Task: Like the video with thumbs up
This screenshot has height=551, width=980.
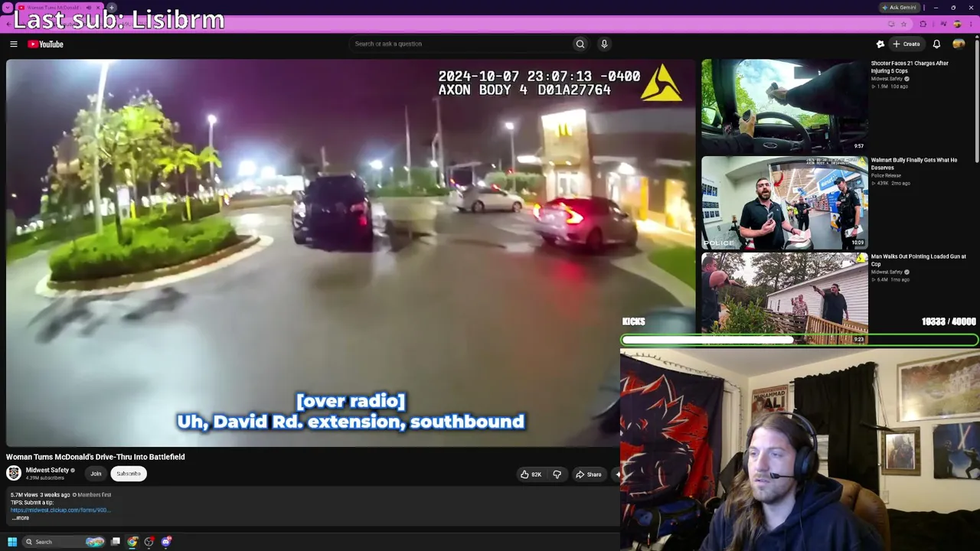Action: pos(530,474)
